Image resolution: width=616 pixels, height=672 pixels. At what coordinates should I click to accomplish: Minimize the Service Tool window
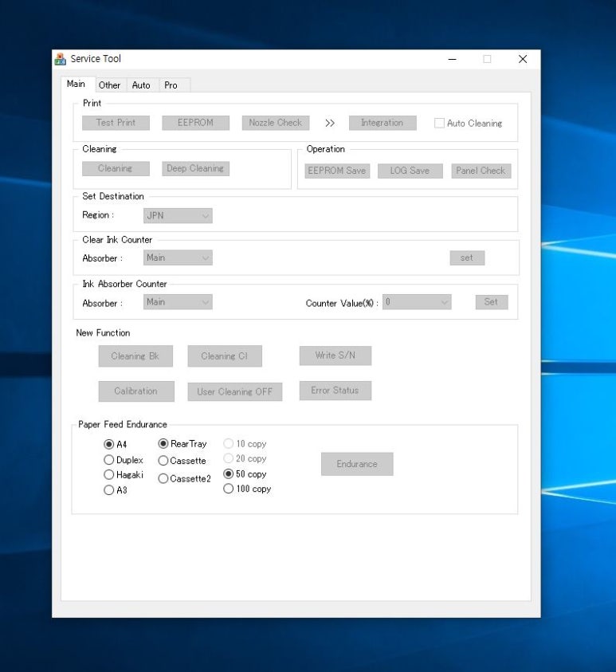click(453, 59)
